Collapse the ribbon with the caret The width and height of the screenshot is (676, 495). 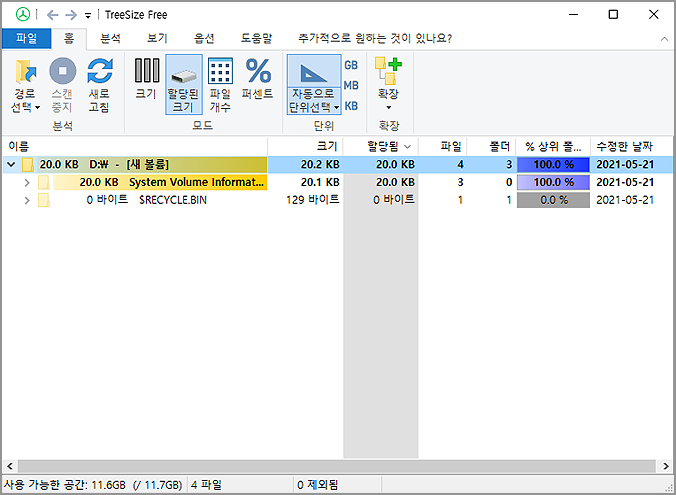click(664, 39)
